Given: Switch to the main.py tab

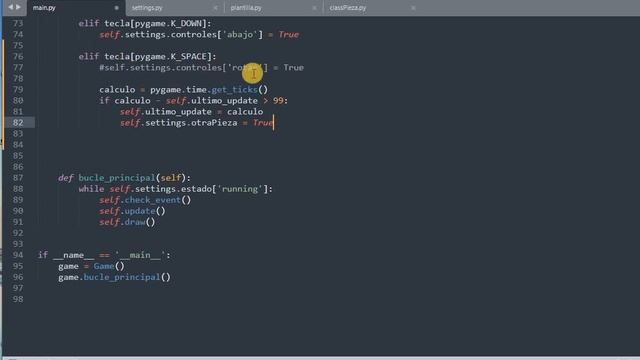Looking at the screenshot, I should 44,8.
